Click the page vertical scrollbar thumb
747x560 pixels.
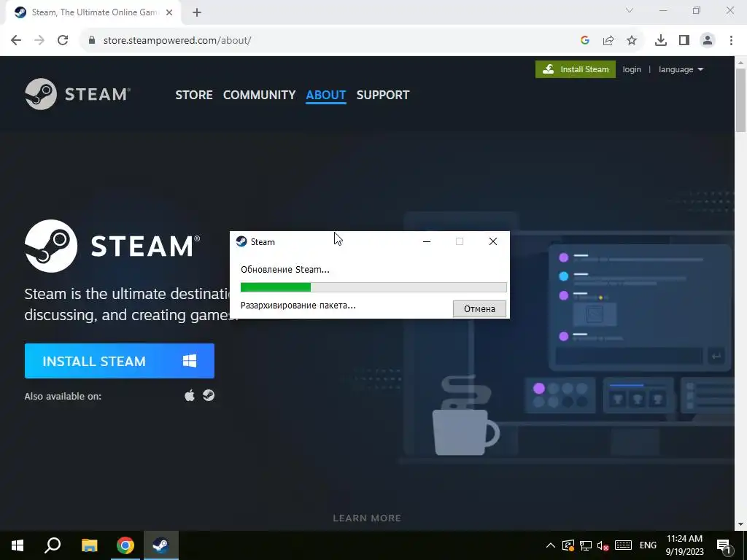(x=741, y=100)
